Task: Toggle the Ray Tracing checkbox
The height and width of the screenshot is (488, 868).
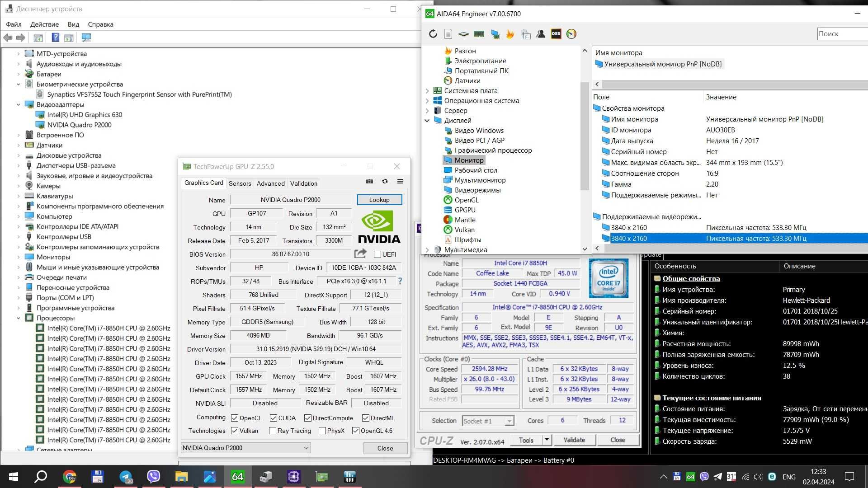Action: (x=273, y=431)
